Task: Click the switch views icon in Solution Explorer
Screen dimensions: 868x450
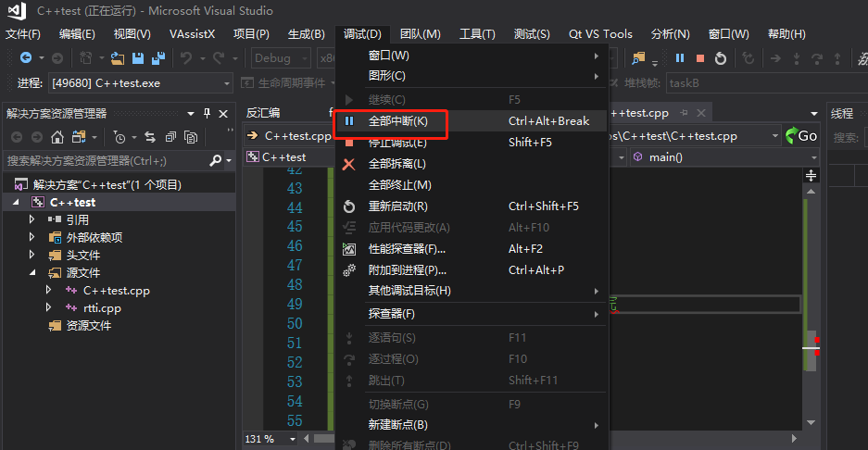Action: coord(79,137)
